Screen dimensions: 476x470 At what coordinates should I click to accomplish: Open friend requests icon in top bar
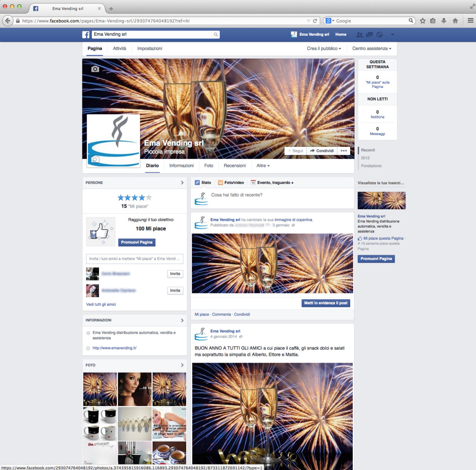tap(360, 34)
